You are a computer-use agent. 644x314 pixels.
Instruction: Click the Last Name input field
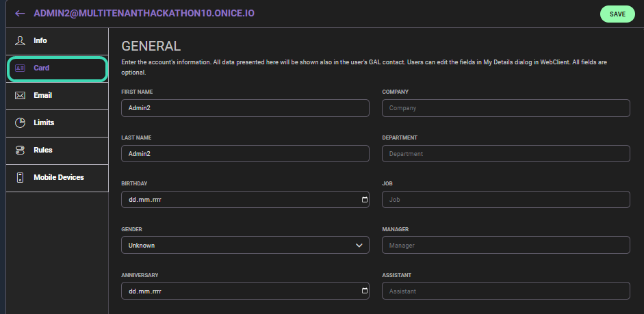(x=245, y=154)
